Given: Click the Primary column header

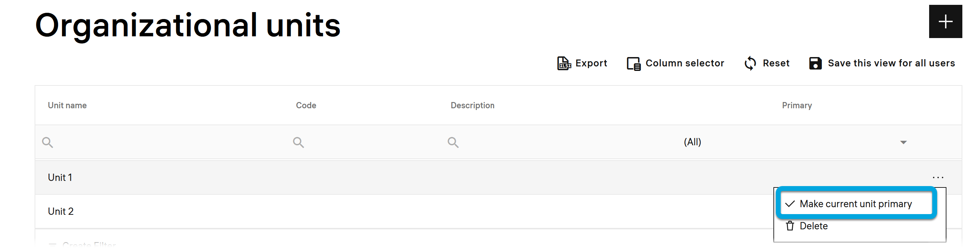Looking at the screenshot, I should click(x=797, y=105).
